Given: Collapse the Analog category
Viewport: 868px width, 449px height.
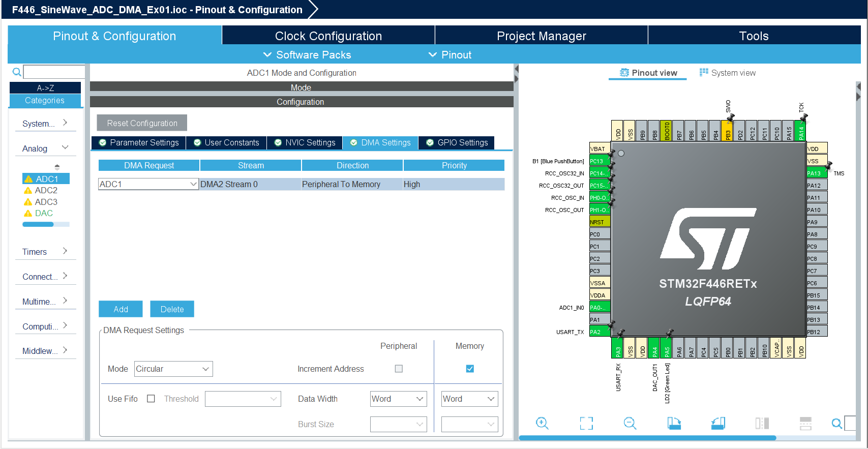Looking at the screenshot, I should 45,148.
